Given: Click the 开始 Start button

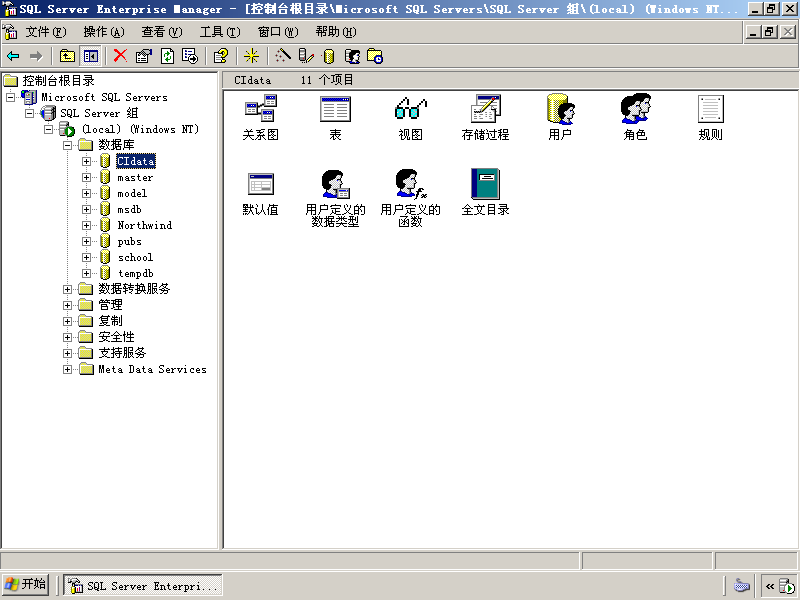Looking at the screenshot, I should click(x=26, y=585).
